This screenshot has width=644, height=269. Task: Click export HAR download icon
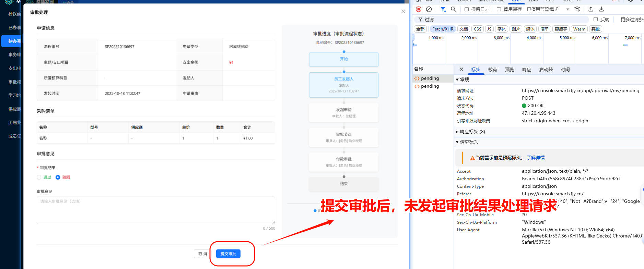[x=601, y=9]
